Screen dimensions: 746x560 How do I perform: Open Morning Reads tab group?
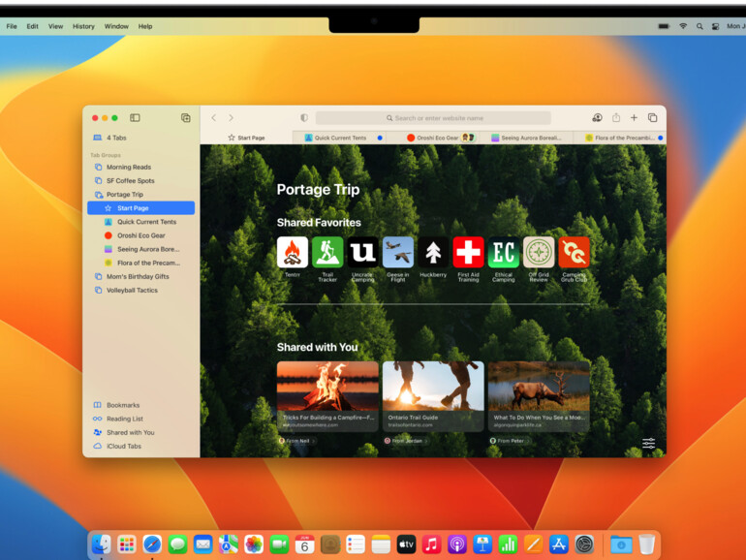tap(140, 167)
